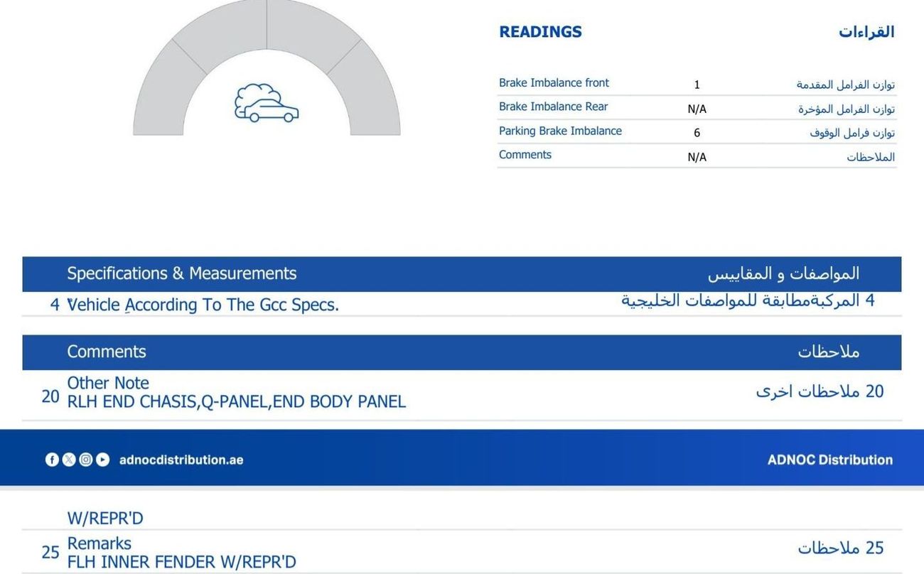Viewport: 924px width, 574px height.
Task: Open the YouTube play icon
Action: [103, 460]
